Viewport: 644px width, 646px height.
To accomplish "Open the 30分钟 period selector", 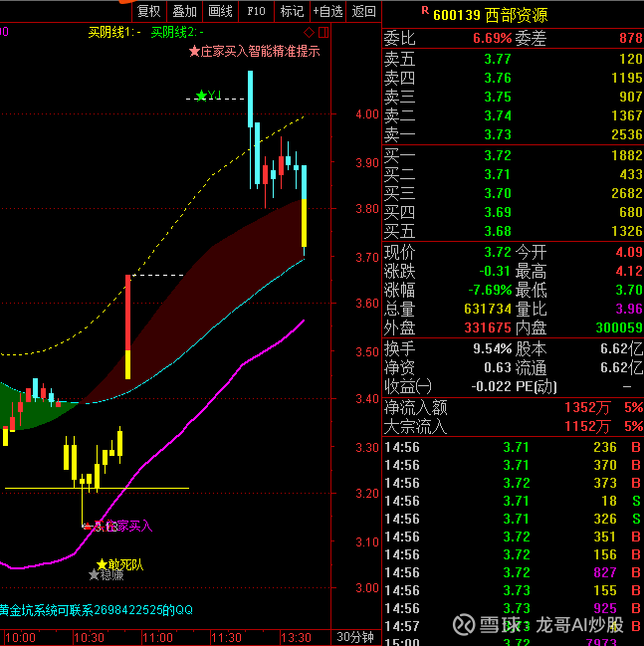I will pos(355,637).
